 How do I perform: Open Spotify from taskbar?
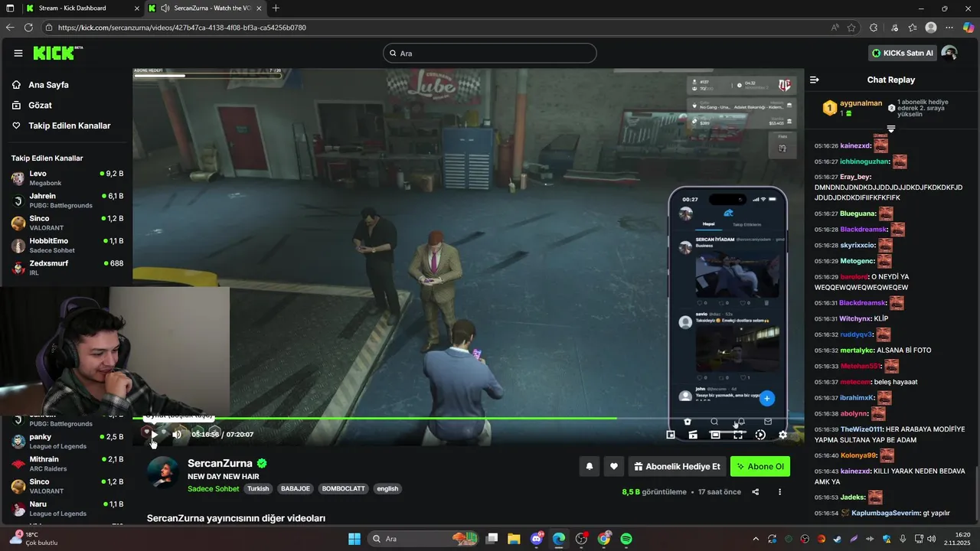[626, 539]
